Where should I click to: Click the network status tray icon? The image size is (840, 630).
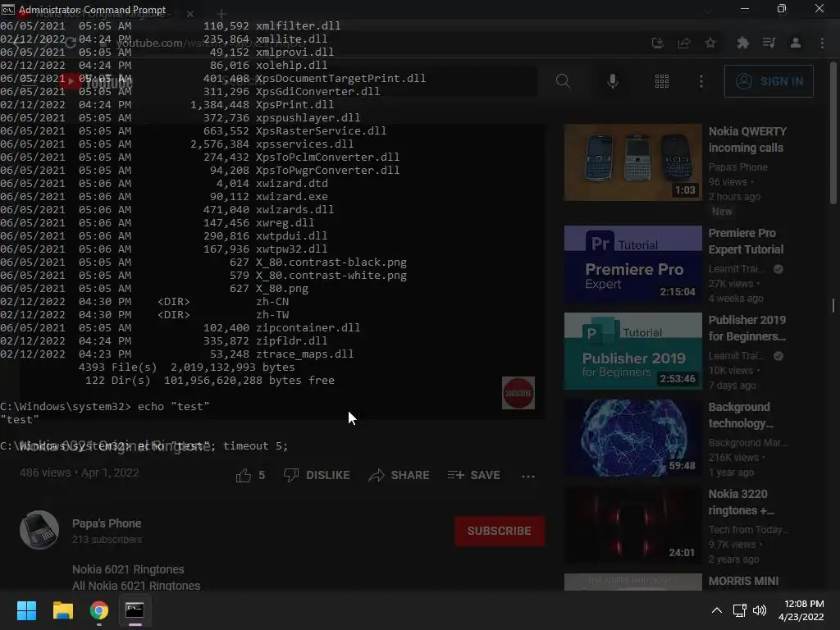pyautogui.click(x=740, y=610)
